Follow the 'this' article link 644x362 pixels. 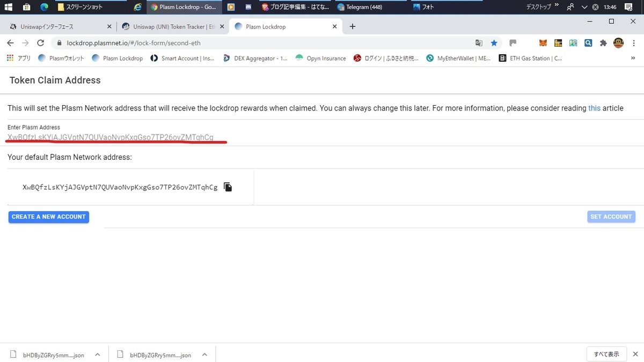click(x=595, y=108)
